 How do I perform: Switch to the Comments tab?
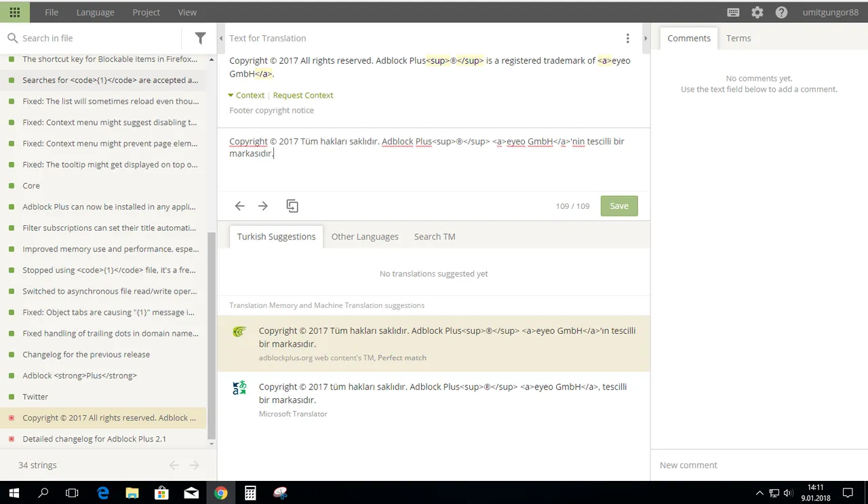coord(689,38)
